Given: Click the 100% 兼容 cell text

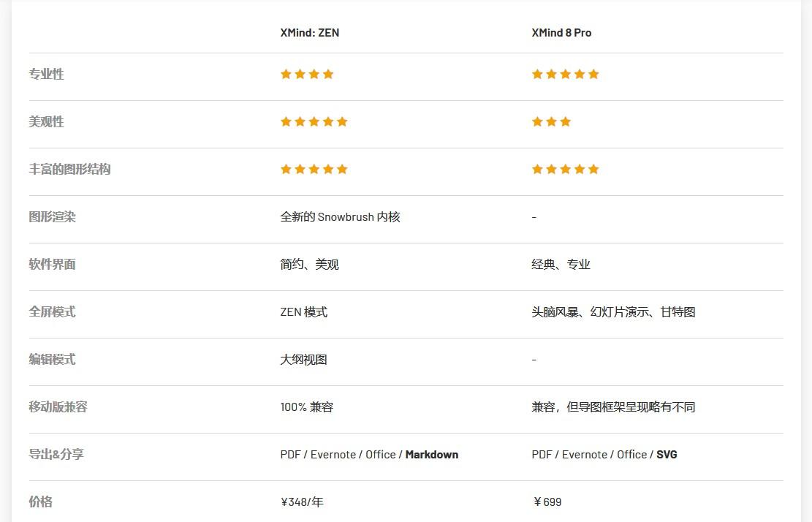Looking at the screenshot, I should pos(306,406).
